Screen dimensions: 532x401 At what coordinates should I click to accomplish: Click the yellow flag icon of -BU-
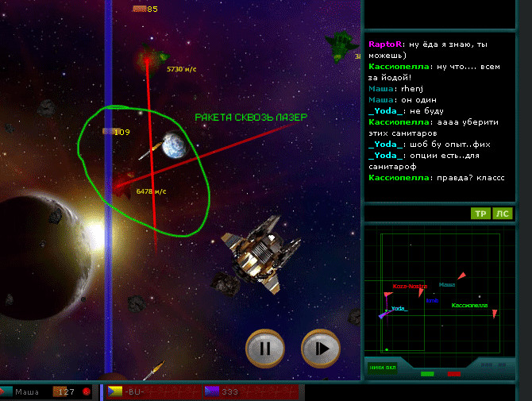pos(114,391)
